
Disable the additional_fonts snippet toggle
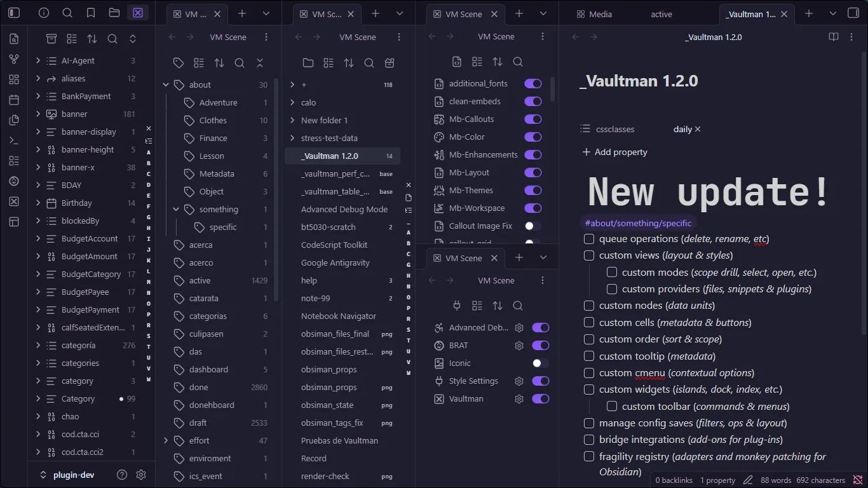pyautogui.click(x=533, y=84)
